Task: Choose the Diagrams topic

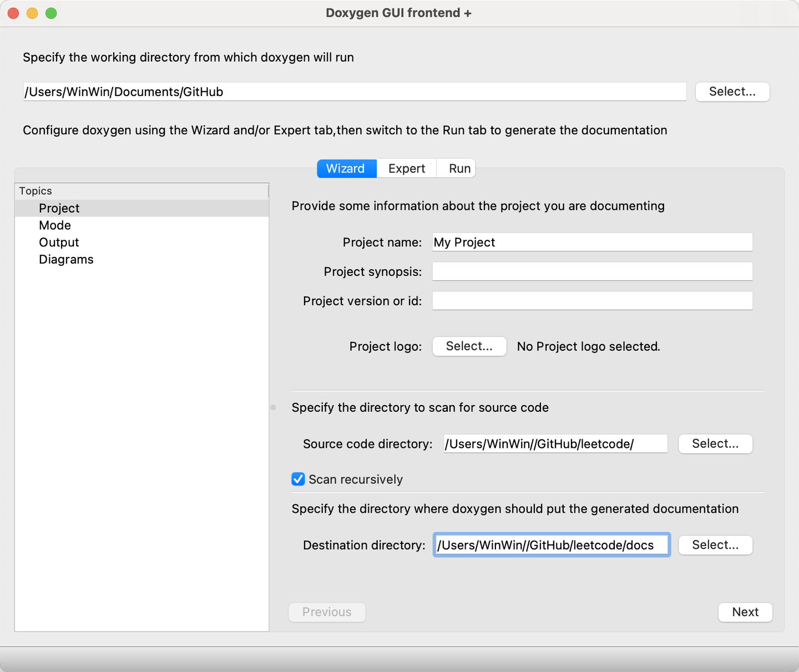Action: (66, 260)
